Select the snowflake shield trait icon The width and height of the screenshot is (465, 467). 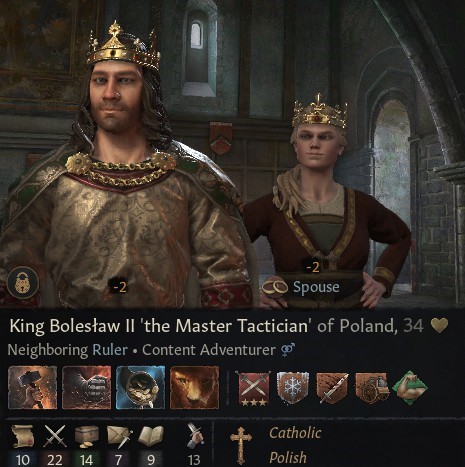click(x=293, y=388)
